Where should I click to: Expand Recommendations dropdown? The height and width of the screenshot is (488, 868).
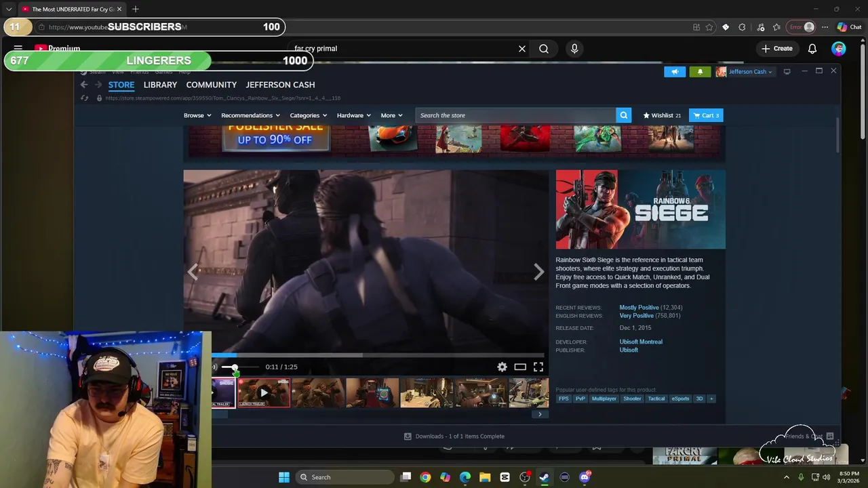(x=251, y=115)
